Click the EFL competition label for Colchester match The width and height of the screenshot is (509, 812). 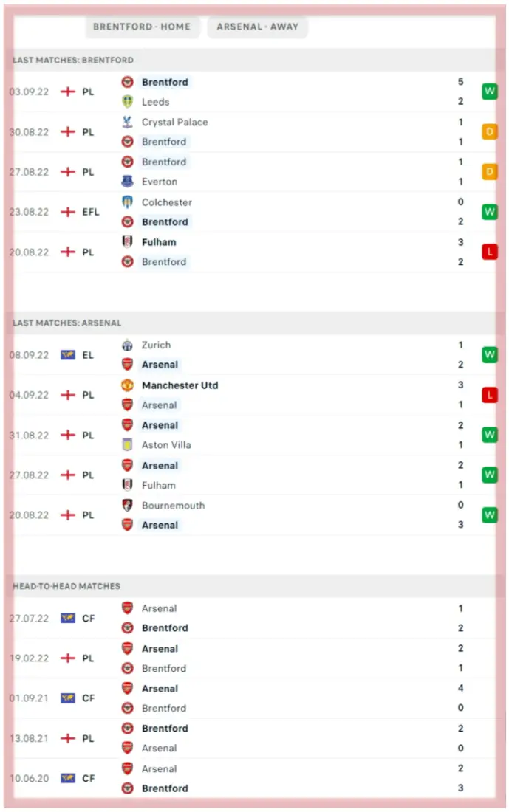92,212
